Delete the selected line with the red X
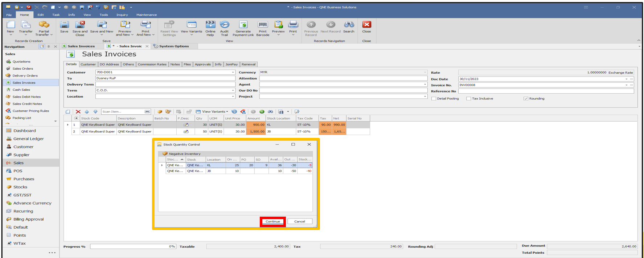 click(x=78, y=112)
